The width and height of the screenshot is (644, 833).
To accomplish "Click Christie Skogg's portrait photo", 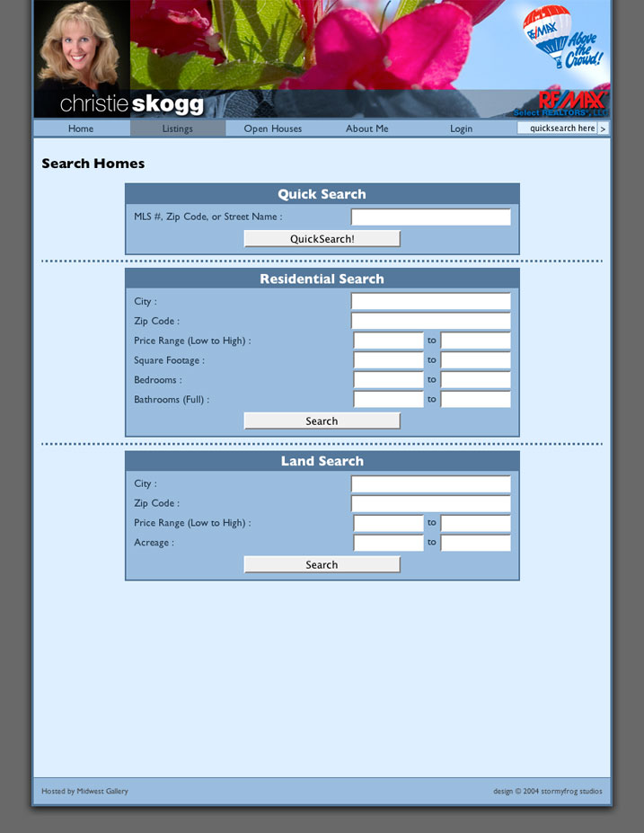I will tap(82, 46).
